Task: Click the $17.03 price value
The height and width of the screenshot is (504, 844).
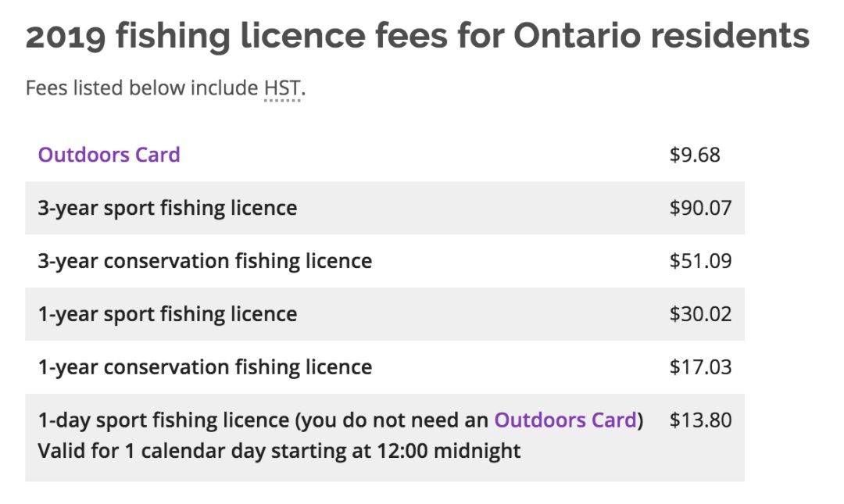Action: tap(700, 367)
